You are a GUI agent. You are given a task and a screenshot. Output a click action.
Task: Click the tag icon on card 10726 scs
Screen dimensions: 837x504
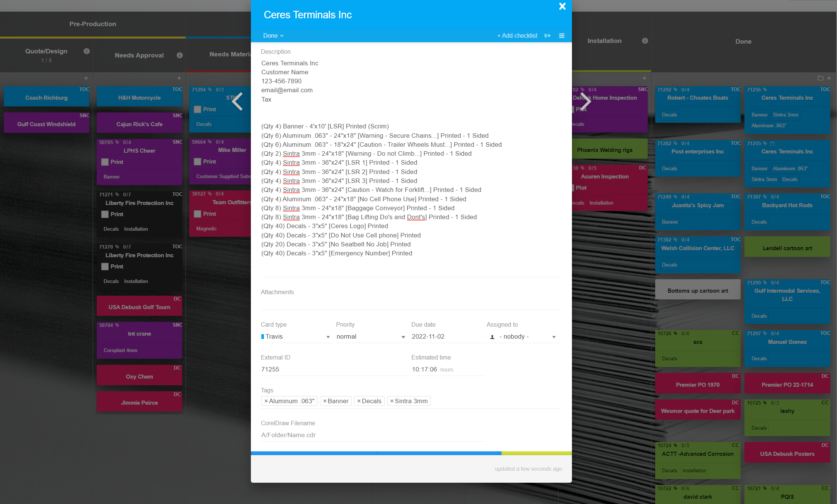(675, 333)
